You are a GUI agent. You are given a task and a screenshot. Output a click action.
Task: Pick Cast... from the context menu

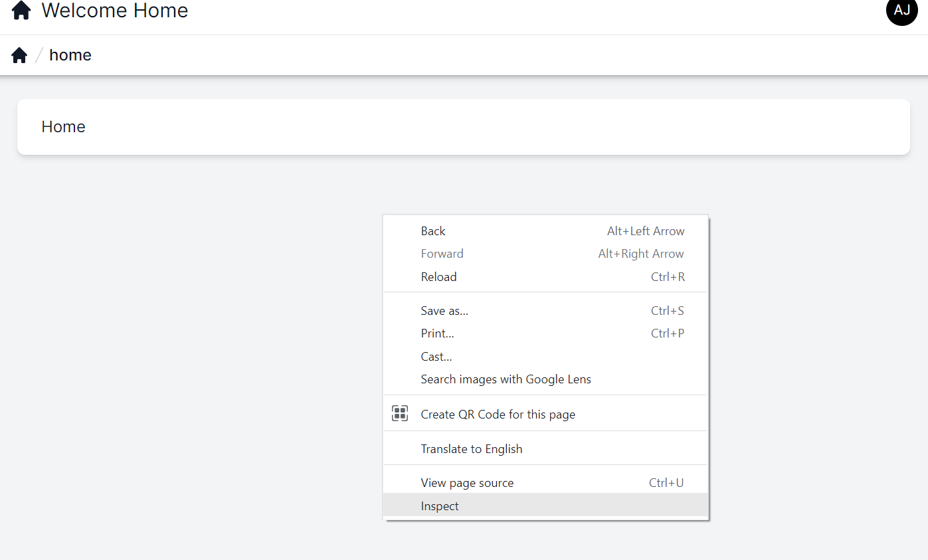pyautogui.click(x=436, y=357)
